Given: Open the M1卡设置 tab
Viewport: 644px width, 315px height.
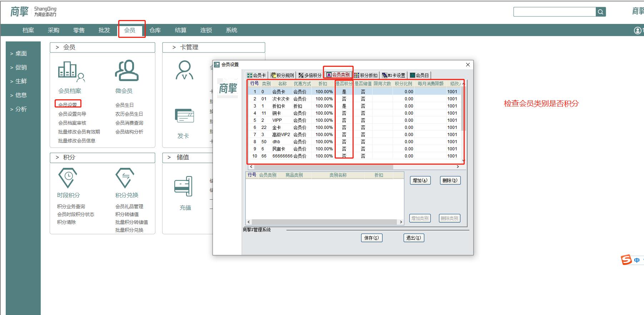Looking at the screenshot, I should pyautogui.click(x=394, y=75).
